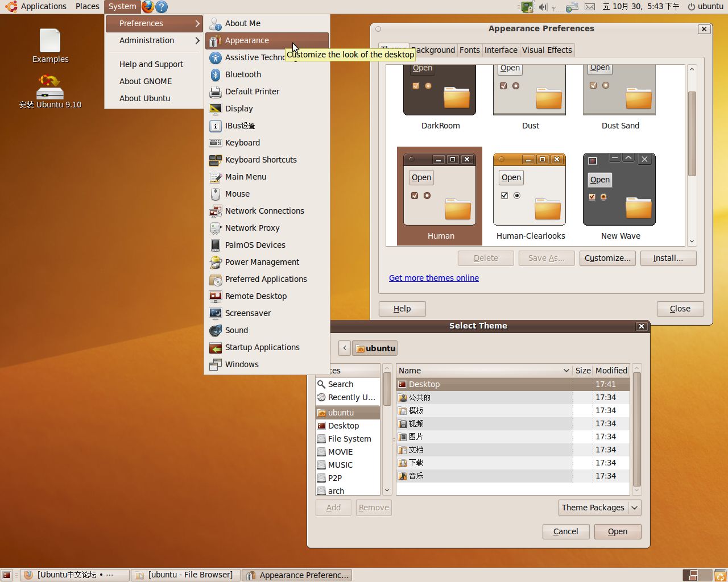
Task: Open the Theme Packages file type dropdown
Action: pyautogui.click(x=599, y=508)
